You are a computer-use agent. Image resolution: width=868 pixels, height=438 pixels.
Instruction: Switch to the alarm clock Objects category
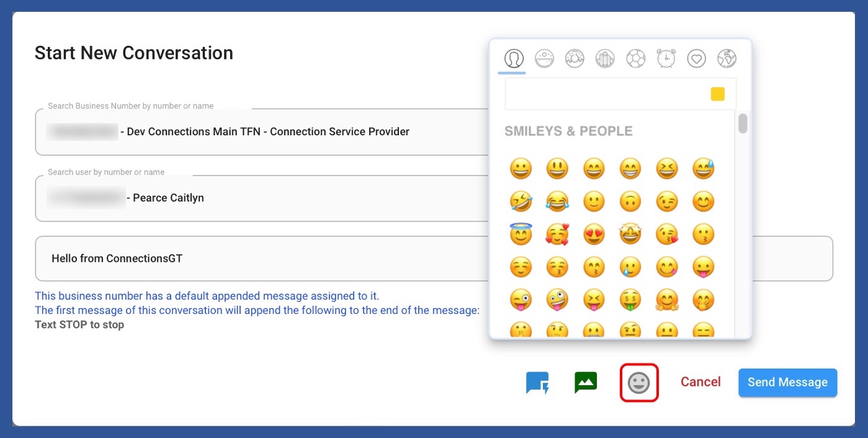pos(666,59)
